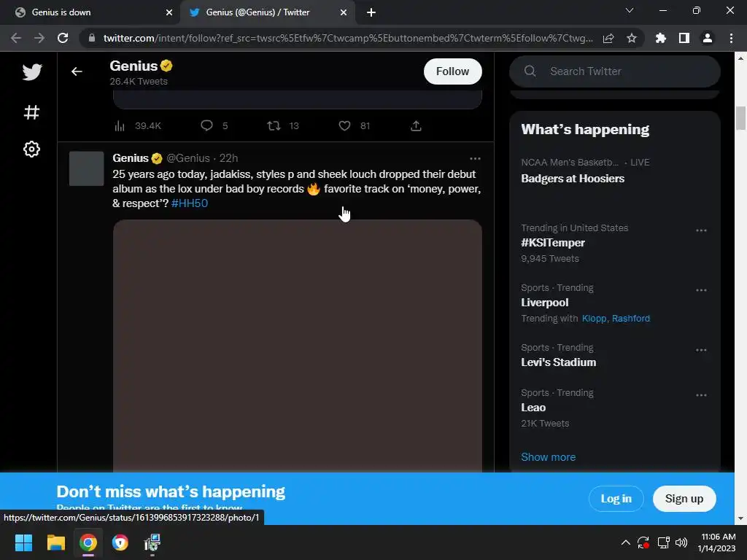This screenshot has height=560, width=747.
Task: Bookmark this page with star icon
Action: (x=632, y=38)
